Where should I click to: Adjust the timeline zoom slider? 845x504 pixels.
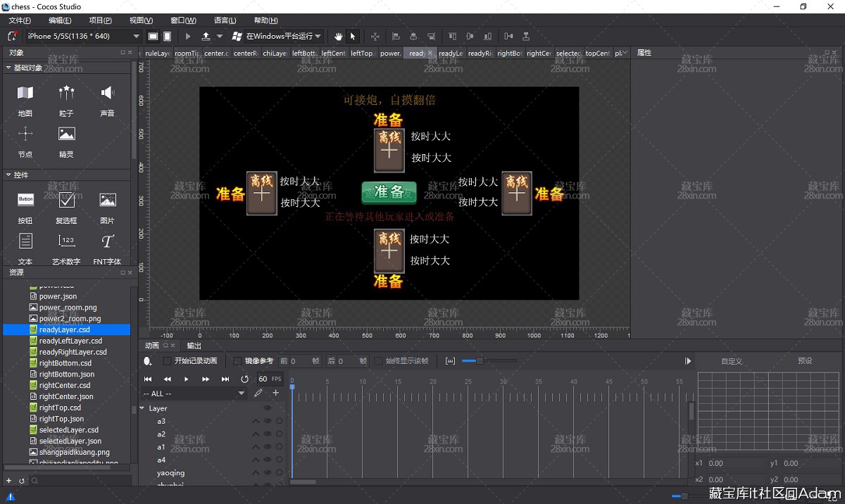(x=480, y=361)
